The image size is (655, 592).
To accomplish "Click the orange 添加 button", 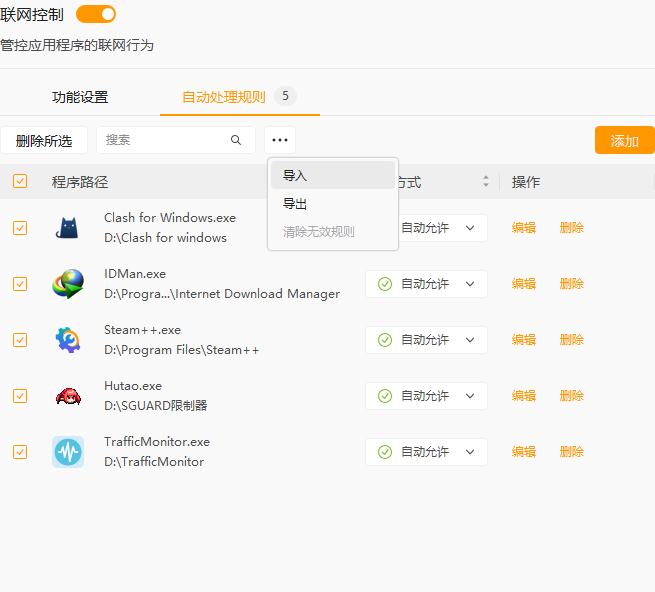I will [x=624, y=141].
